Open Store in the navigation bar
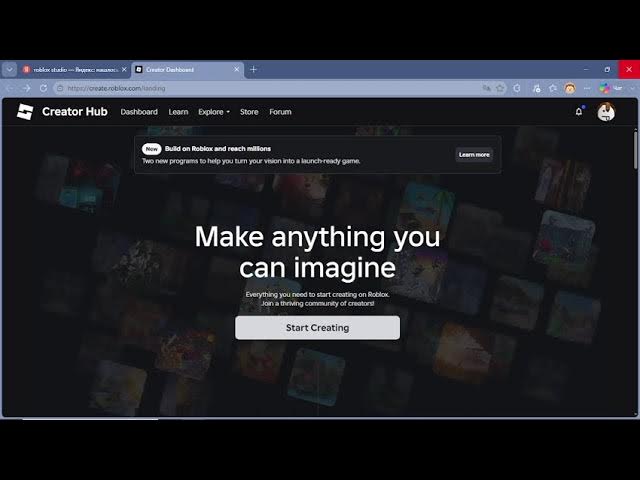The height and width of the screenshot is (480, 640). pos(249,112)
